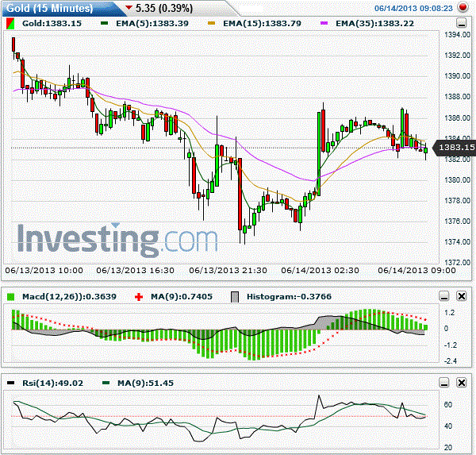Click the EMA(35) magenta legend swatch

pyautogui.click(x=324, y=23)
